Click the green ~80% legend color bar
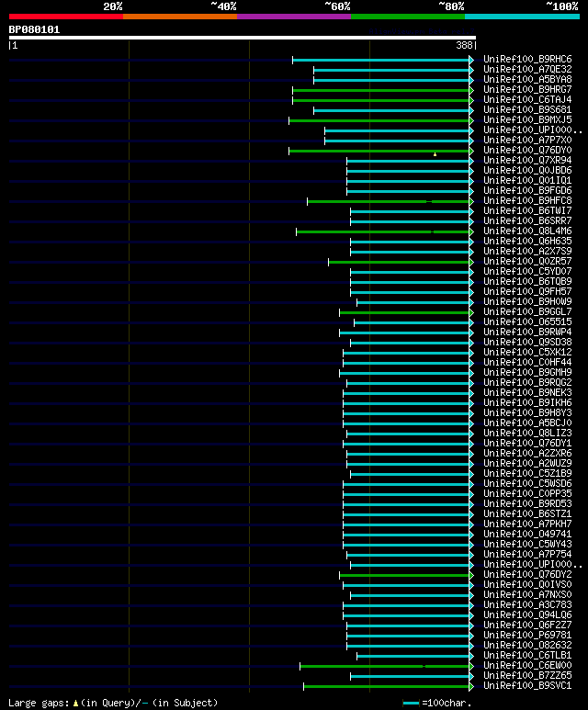Image resolution: width=588 pixels, height=710 pixels. pos(408,17)
